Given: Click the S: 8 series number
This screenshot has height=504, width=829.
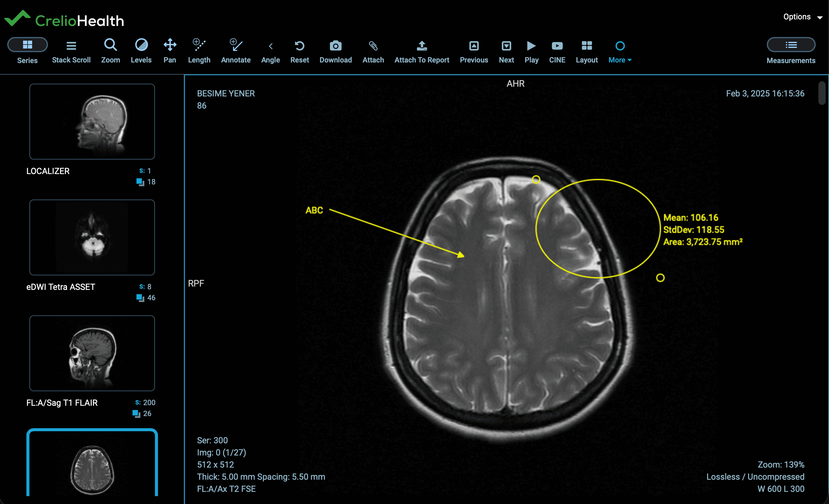Looking at the screenshot, I should point(145,287).
